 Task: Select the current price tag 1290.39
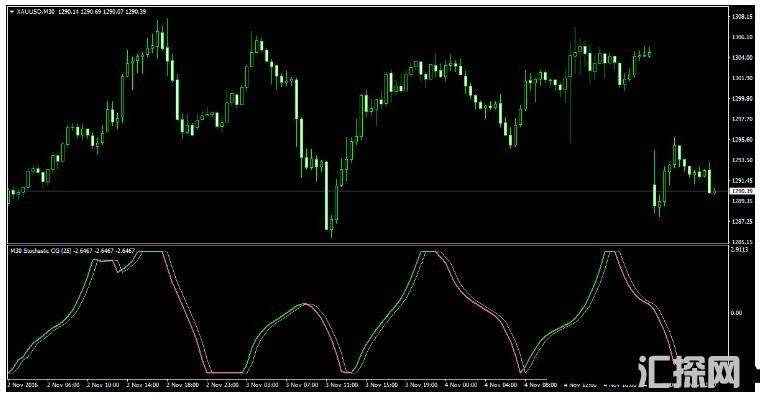(742, 191)
